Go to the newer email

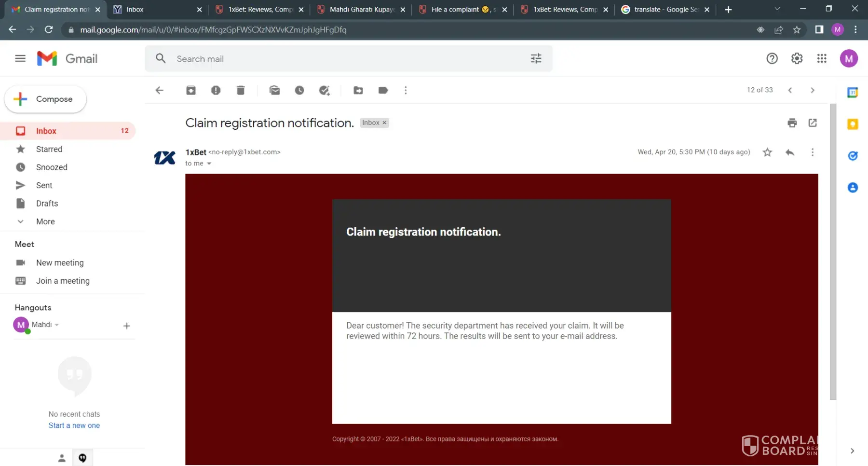pos(790,90)
